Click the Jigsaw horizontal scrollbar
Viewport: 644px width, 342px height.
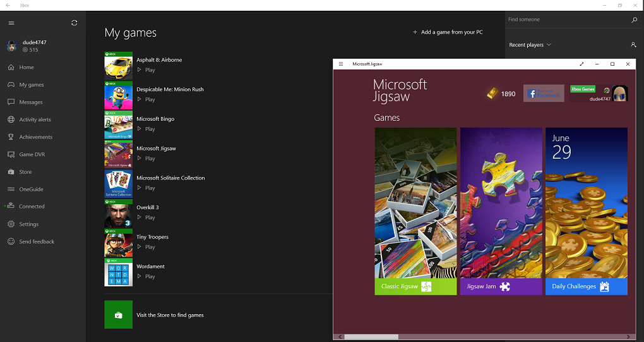pos(371,337)
